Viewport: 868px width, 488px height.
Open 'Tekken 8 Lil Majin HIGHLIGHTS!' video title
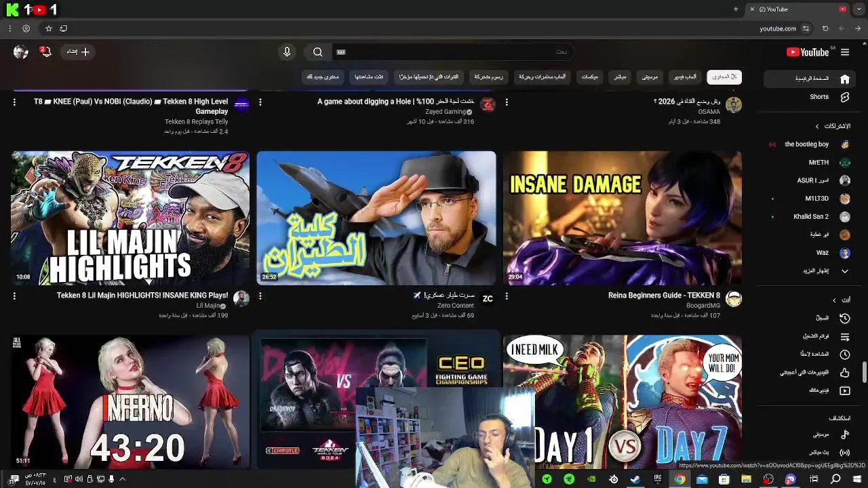click(x=142, y=296)
